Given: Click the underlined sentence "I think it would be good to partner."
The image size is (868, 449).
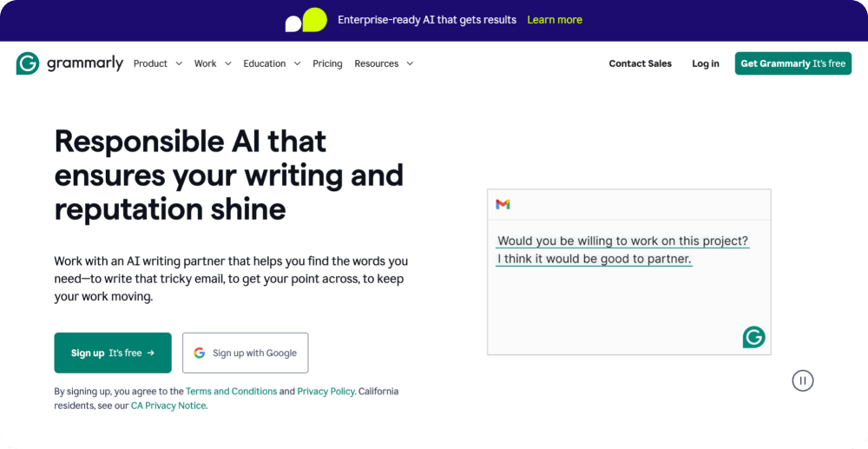Looking at the screenshot, I should click(594, 259).
